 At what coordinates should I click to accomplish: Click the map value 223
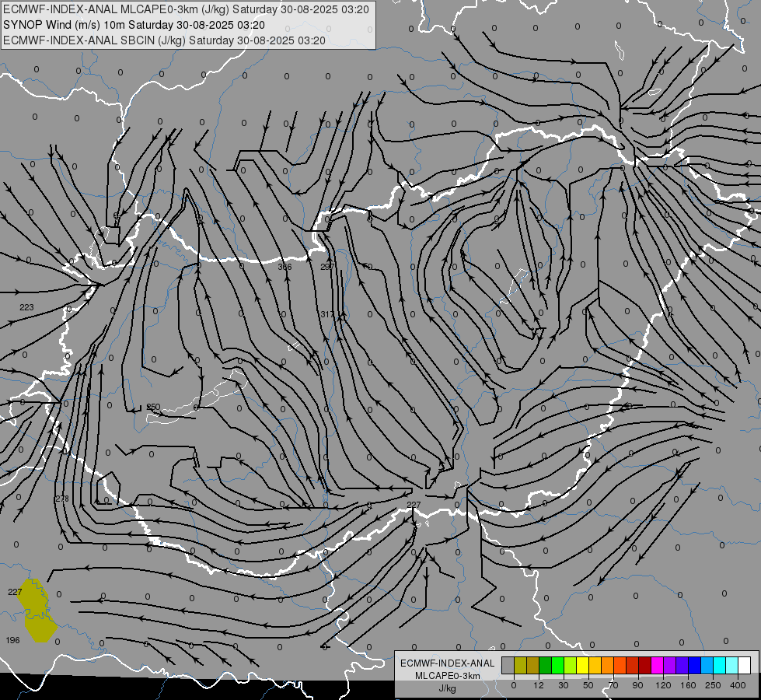pyautogui.click(x=26, y=307)
